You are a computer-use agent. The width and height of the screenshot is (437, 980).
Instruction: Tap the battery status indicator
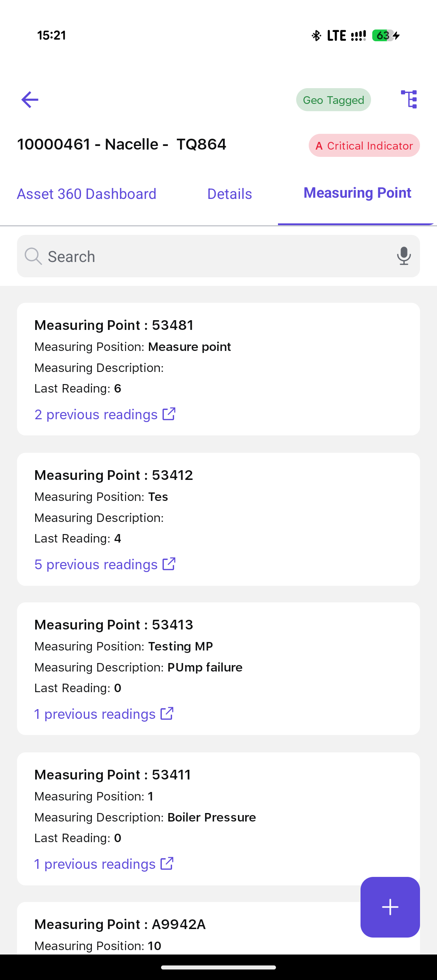pyautogui.click(x=383, y=36)
